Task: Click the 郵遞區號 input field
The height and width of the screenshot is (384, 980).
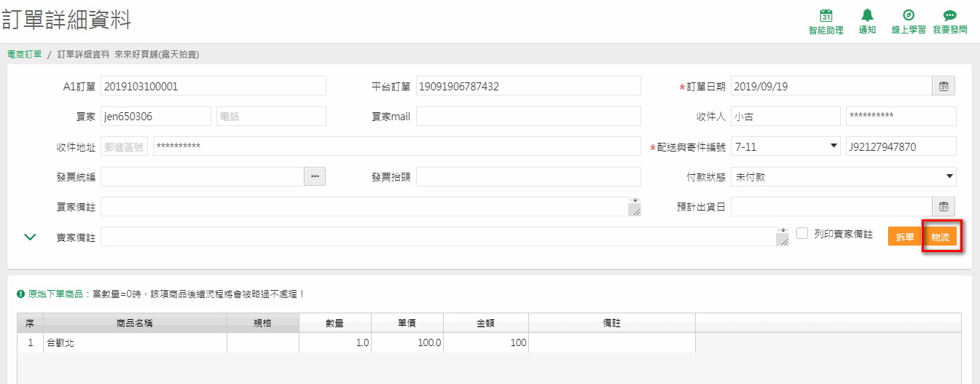Action: pyautogui.click(x=124, y=146)
